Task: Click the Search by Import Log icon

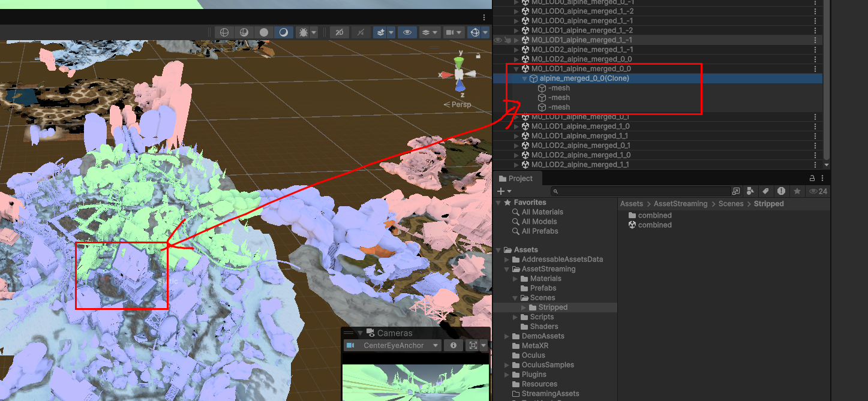Action: pyautogui.click(x=781, y=191)
